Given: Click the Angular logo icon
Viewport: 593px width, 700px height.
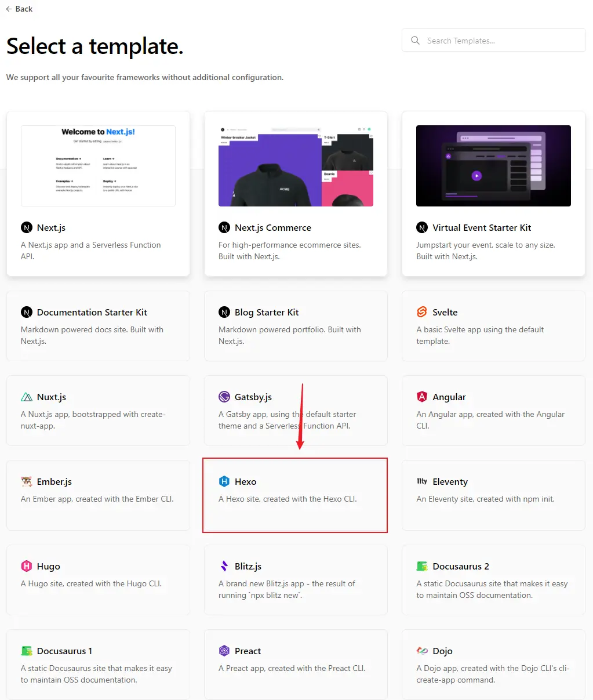Looking at the screenshot, I should point(422,397).
